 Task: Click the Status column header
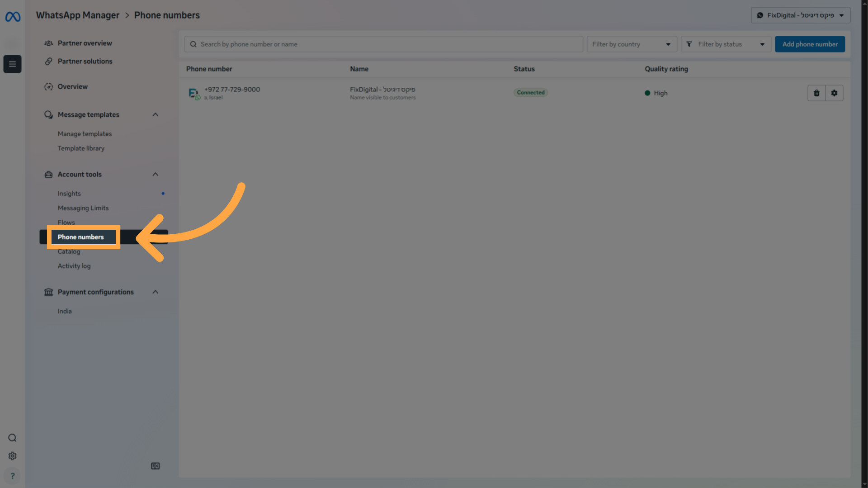point(524,69)
